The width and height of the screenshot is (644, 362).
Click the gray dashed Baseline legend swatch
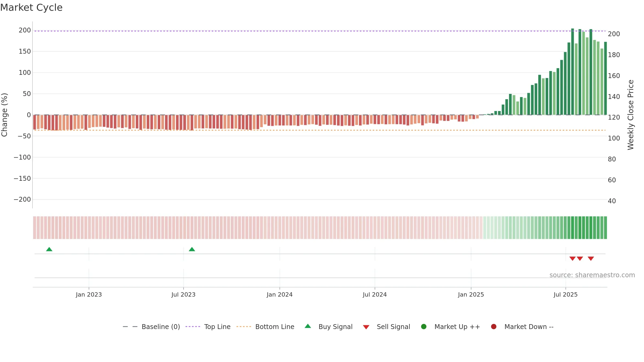[130, 327]
